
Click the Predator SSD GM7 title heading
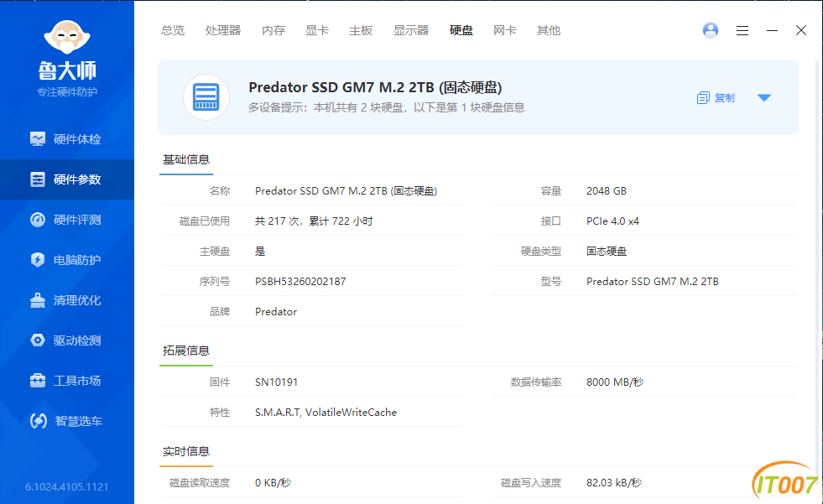pos(375,87)
